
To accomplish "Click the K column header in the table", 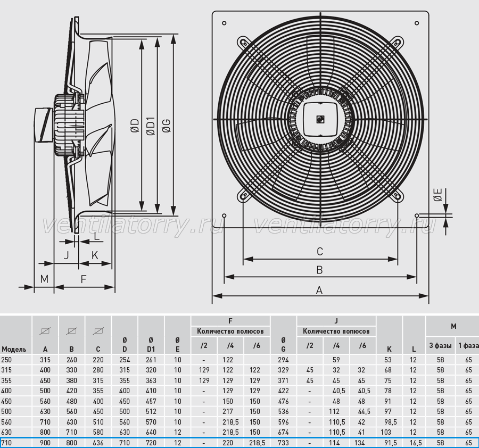I will coord(389,349).
